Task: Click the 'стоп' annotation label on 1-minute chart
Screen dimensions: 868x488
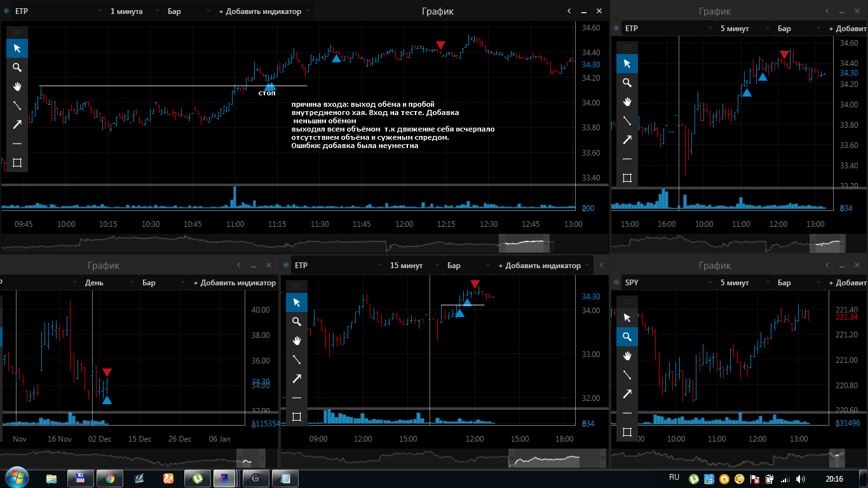Action: 267,93
